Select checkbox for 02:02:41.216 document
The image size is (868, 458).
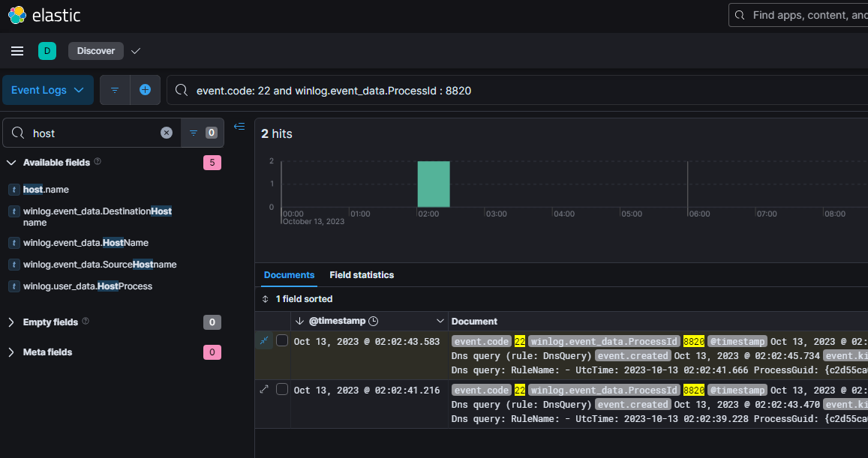tap(282, 390)
